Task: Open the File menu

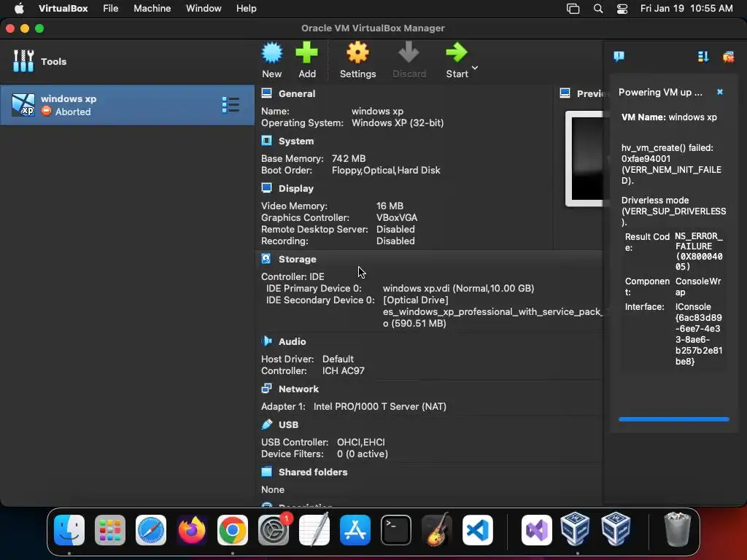Action: pos(111,8)
